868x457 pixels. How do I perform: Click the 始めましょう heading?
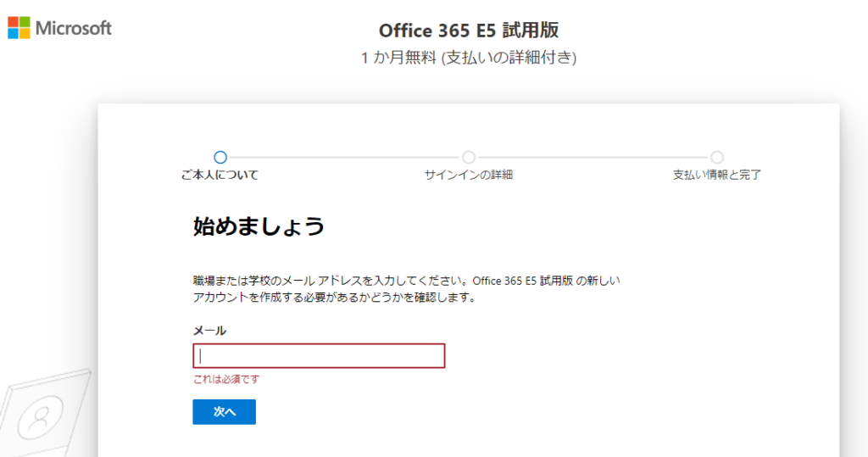tap(259, 226)
